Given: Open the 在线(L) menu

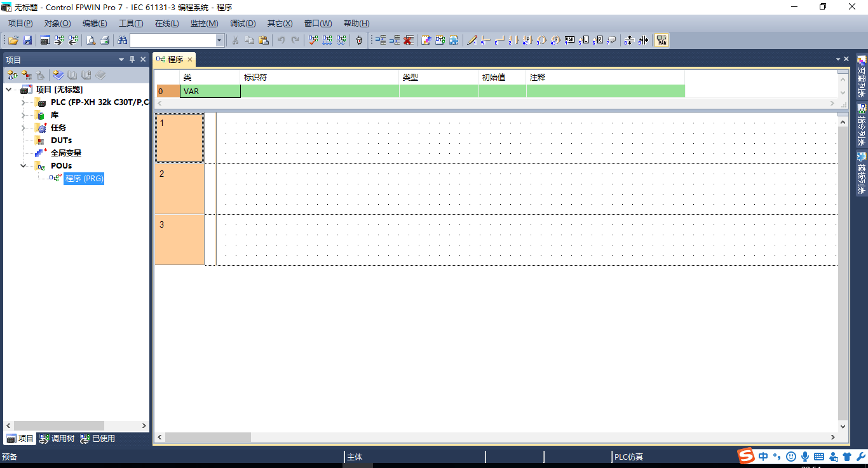Looking at the screenshot, I should [167, 24].
